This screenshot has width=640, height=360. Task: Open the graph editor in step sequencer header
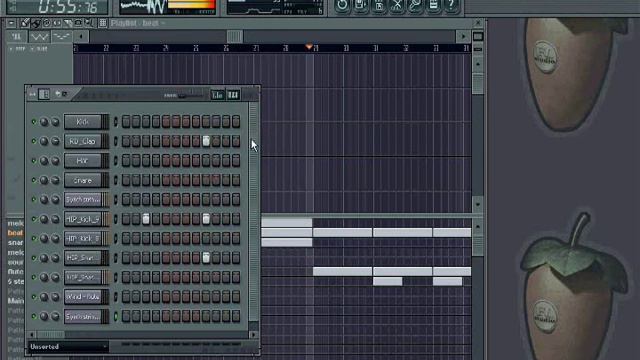coord(217,95)
